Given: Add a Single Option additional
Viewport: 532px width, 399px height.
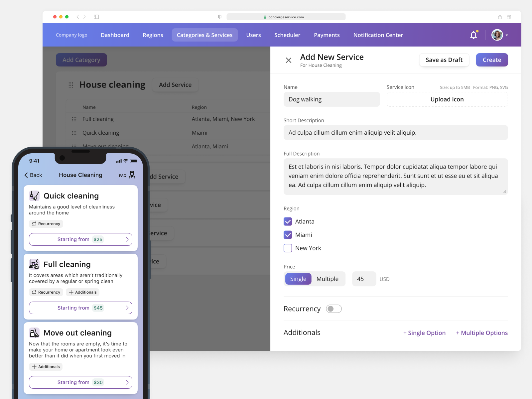Looking at the screenshot, I should click(424, 333).
